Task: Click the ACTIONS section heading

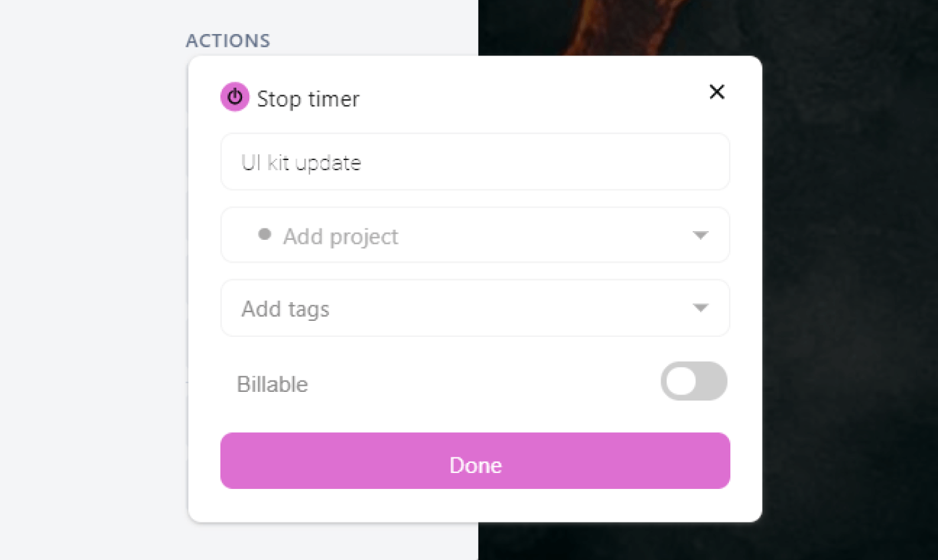Action: 228,40
